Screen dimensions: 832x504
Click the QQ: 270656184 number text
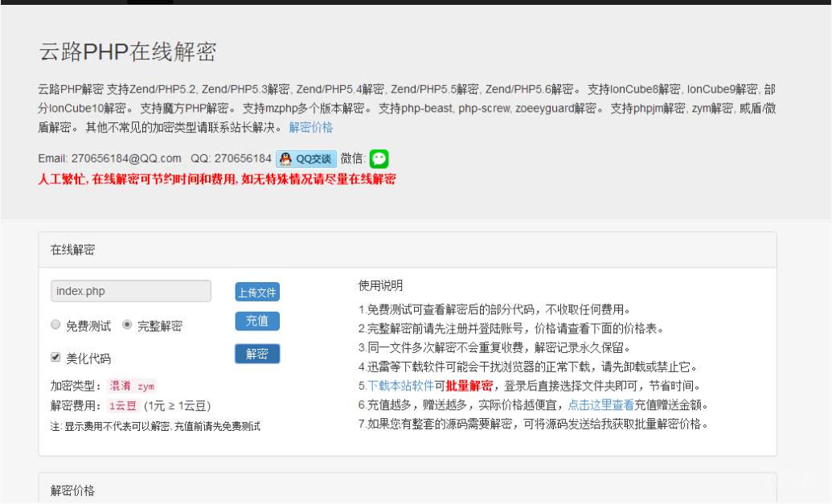pyautogui.click(x=231, y=158)
